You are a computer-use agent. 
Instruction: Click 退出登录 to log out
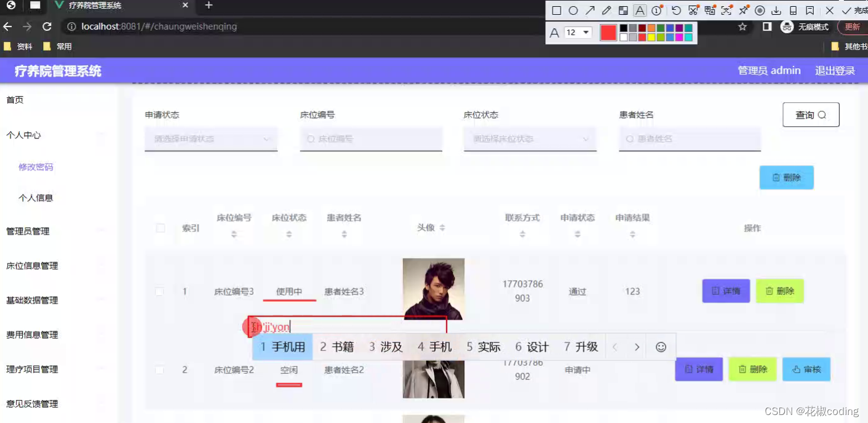[835, 71]
